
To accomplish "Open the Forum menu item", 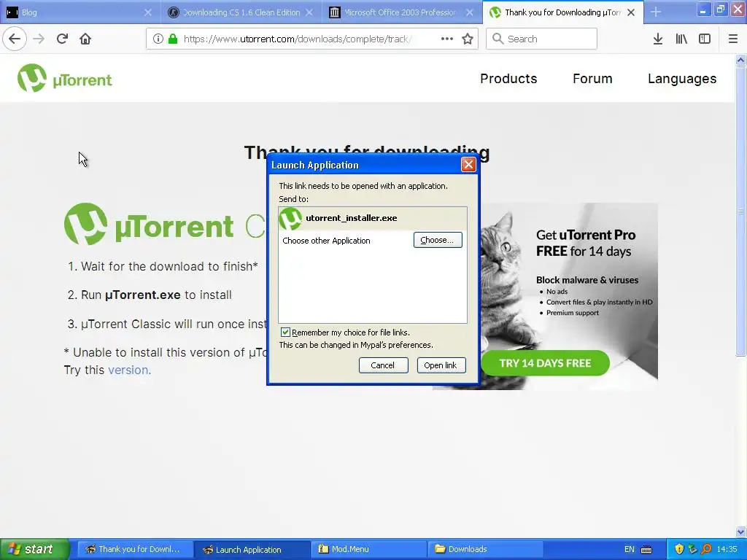I will click(x=592, y=79).
